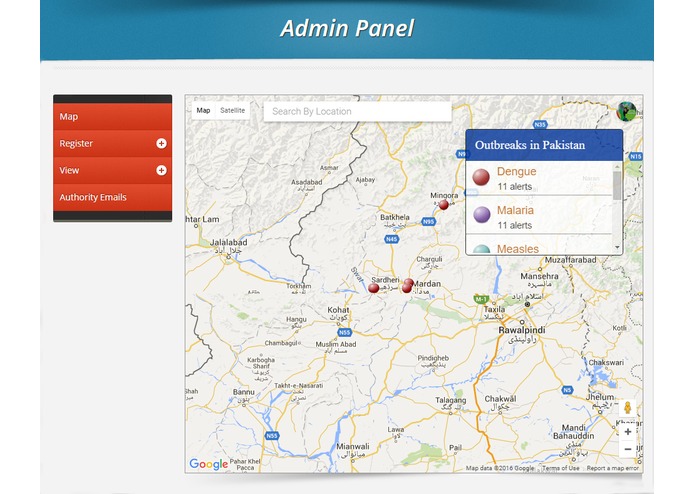Click Jalalabad city label on map
This screenshot has width=695, height=494.
[228, 242]
